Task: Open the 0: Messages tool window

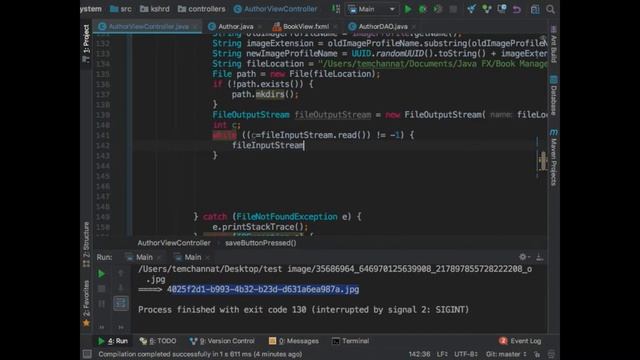Action: [x=293, y=341]
